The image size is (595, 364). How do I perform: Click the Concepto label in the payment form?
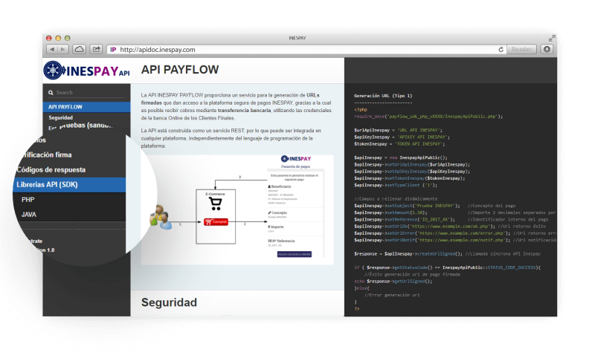277,212
